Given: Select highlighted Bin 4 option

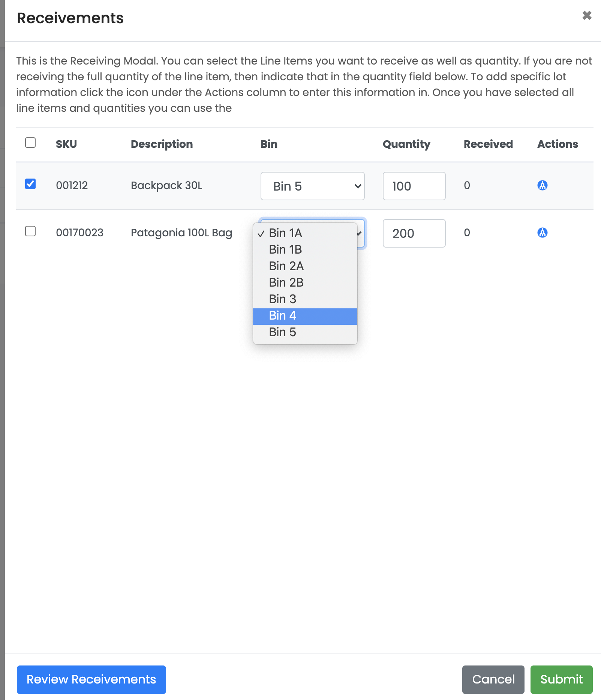Looking at the screenshot, I should click(305, 316).
